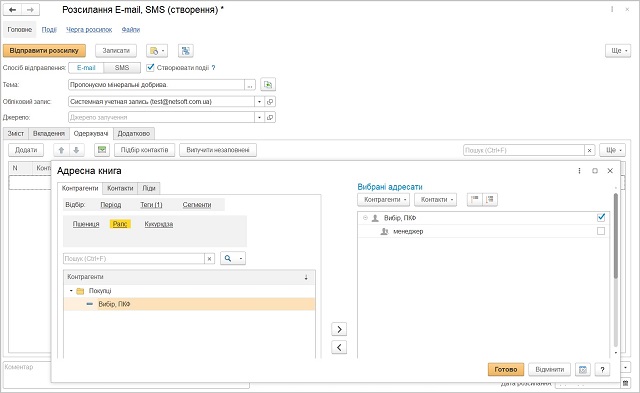The height and width of the screenshot is (393, 640).
Task: Click the Підбір контактів button
Action: tap(144, 150)
